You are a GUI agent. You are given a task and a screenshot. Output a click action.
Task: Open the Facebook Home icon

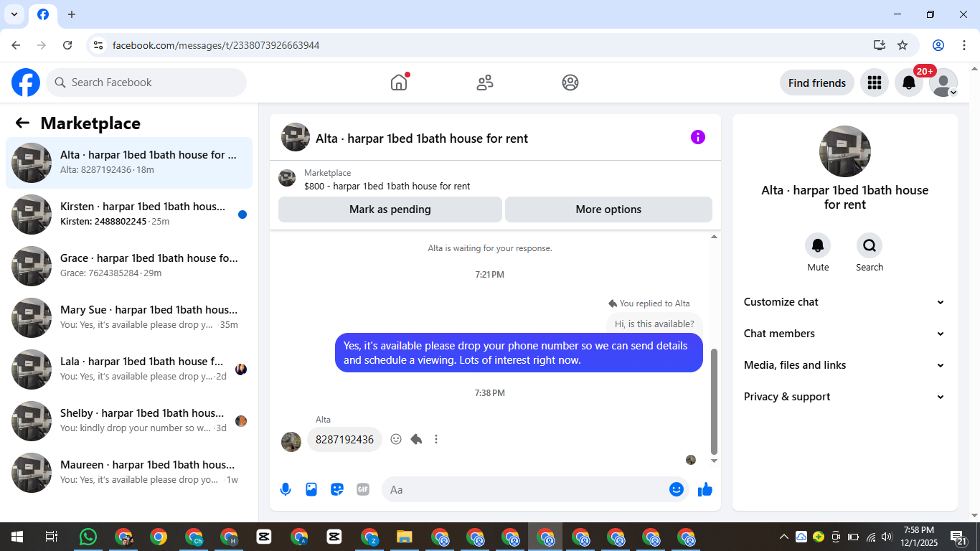399,83
